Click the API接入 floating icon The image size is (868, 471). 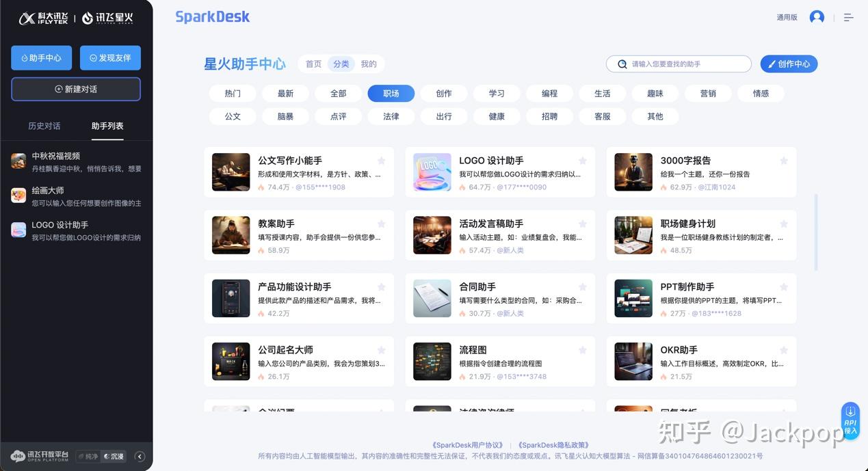pos(850,420)
